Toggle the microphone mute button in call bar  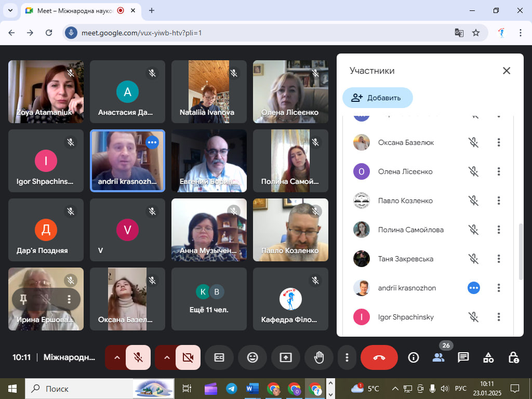pyautogui.click(x=138, y=357)
